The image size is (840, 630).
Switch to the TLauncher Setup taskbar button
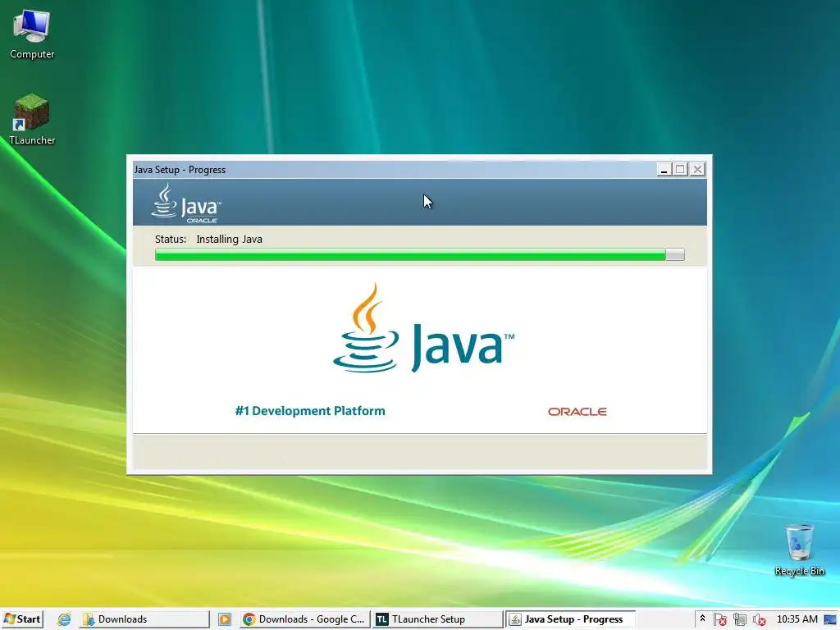[438, 619]
